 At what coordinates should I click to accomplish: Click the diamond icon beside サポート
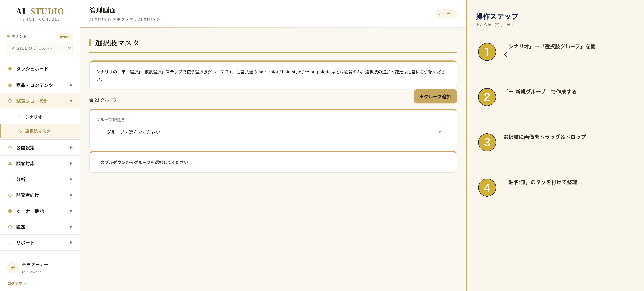tap(10, 242)
